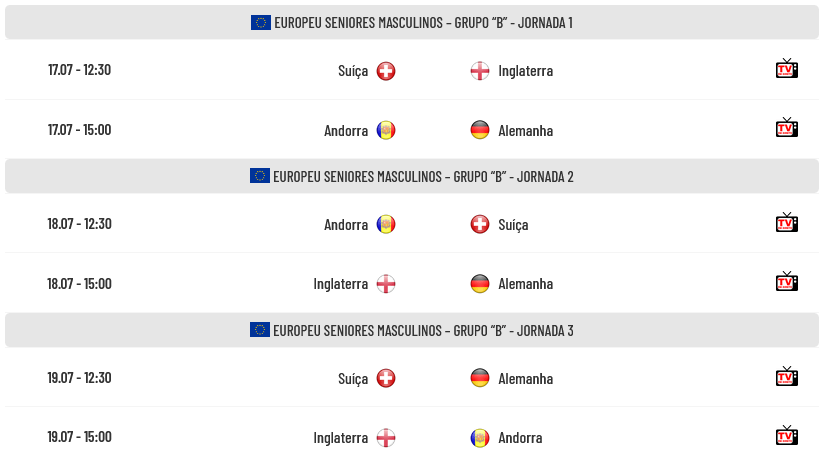
Task: Click Inglaterra team name in 17.07 12:30 match
Action: pyautogui.click(x=526, y=71)
